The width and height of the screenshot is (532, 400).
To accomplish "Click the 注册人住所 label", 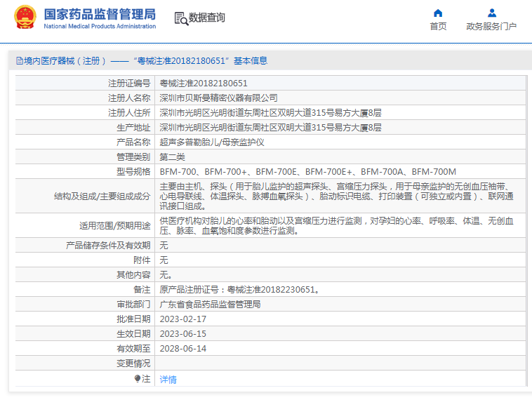I will (129, 113).
